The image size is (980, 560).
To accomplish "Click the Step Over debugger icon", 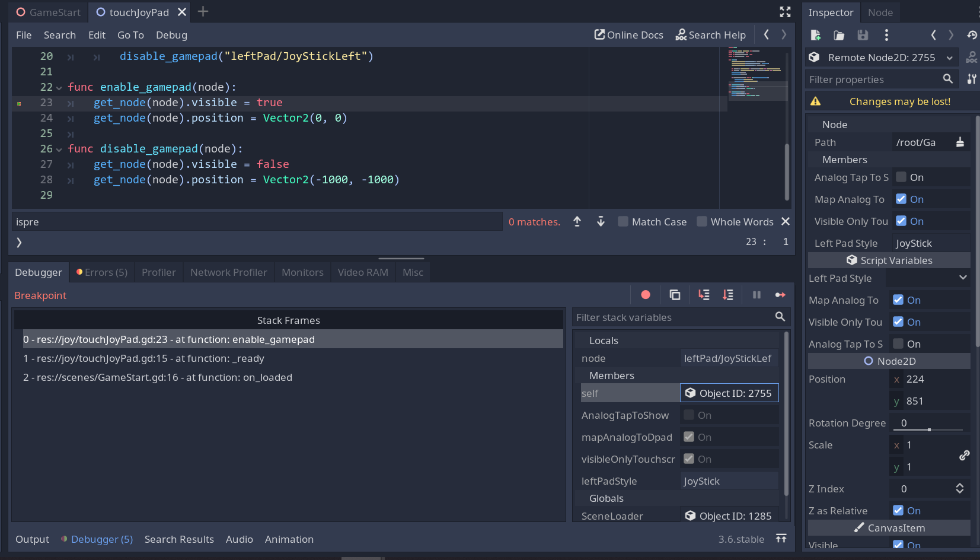I will (x=728, y=295).
